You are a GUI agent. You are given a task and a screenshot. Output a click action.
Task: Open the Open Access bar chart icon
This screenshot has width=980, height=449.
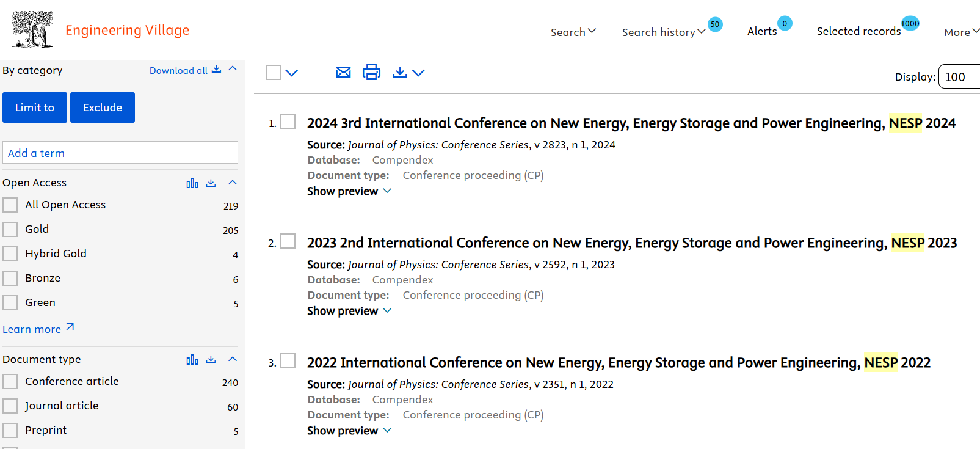tap(192, 183)
